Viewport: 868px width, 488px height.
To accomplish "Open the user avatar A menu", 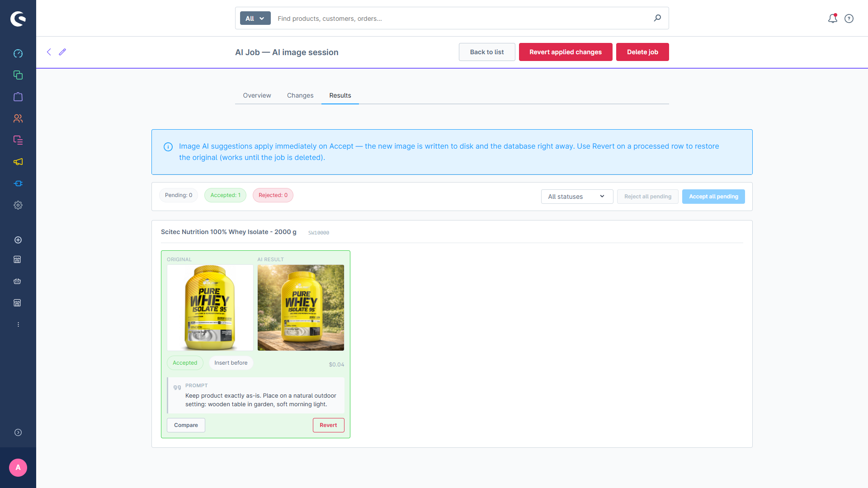I will [18, 468].
